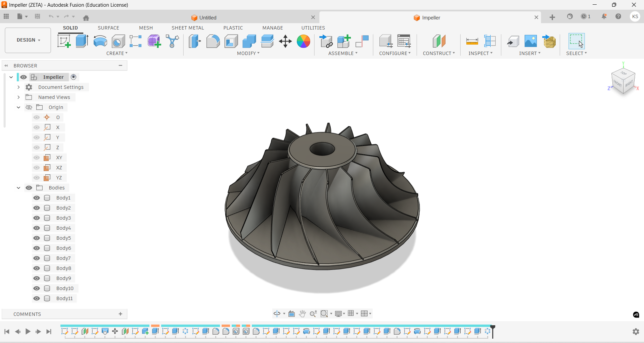The width and height of the screenshot is (644, 343).
Task: Switch to the SHEET METAL tab
Action: (x=188, y=28)
